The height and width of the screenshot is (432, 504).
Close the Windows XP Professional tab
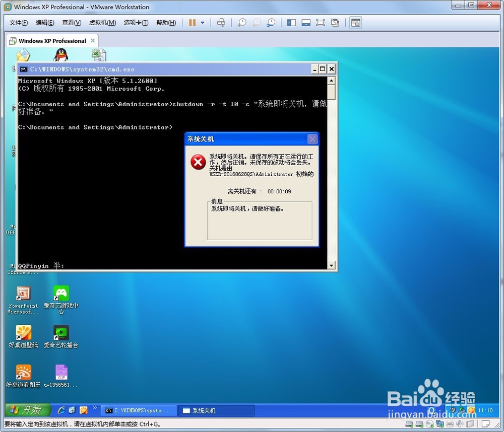tap(93, 40)
